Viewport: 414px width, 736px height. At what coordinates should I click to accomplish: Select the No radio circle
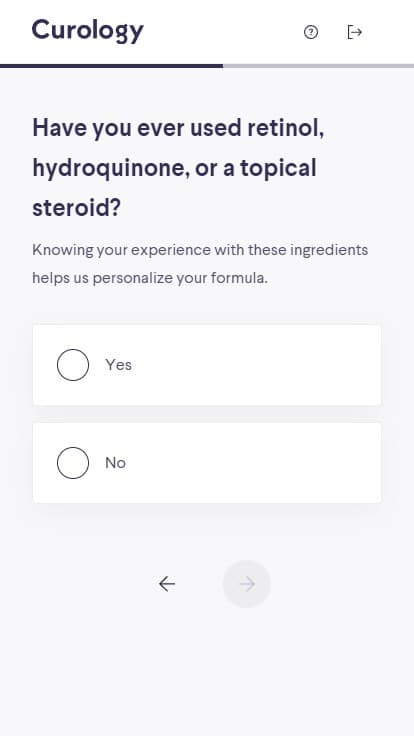point(73,463)
